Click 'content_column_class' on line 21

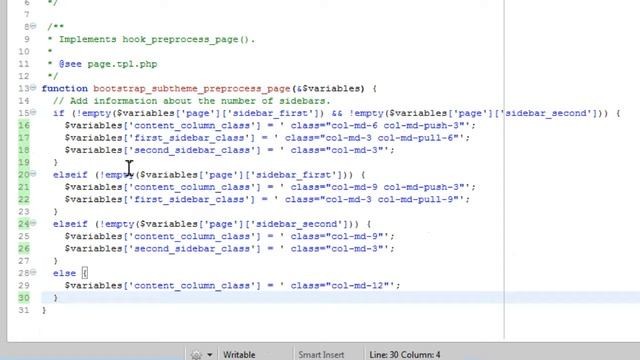coord(191,187)
